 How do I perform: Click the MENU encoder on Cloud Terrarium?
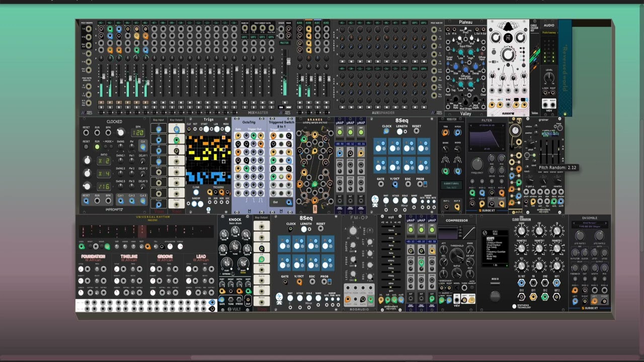(495, 297)
